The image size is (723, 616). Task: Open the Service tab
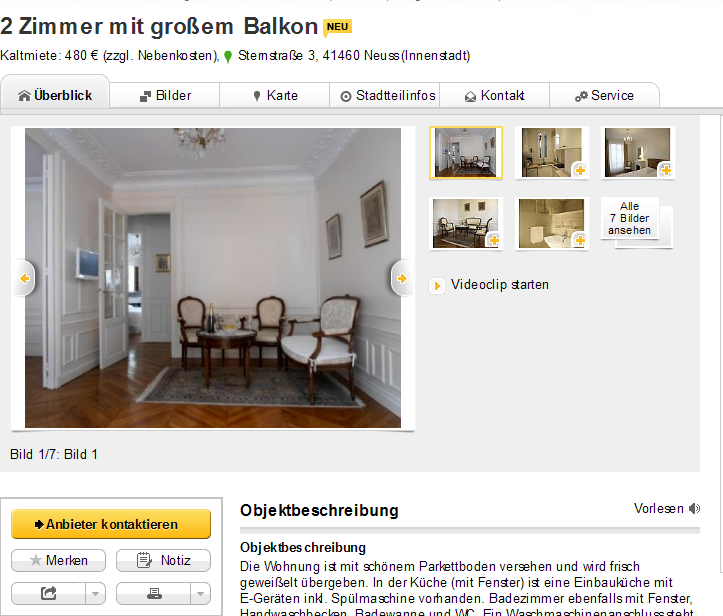point(604,95)
